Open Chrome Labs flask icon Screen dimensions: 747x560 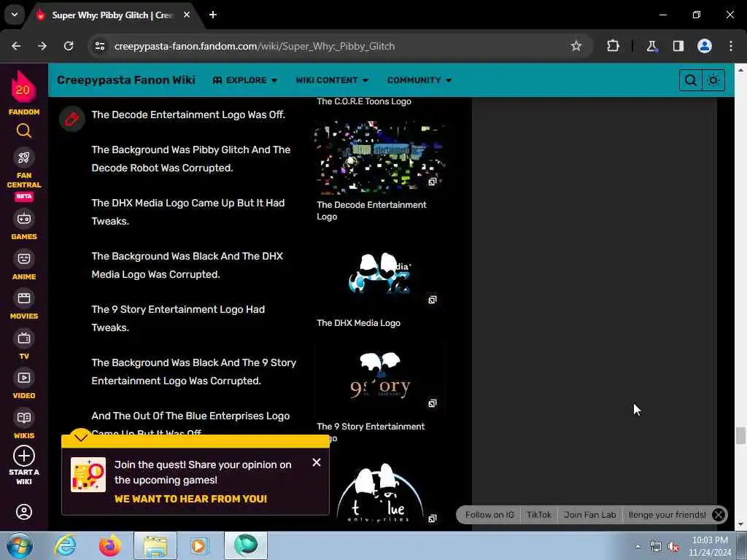pos(651,46)
